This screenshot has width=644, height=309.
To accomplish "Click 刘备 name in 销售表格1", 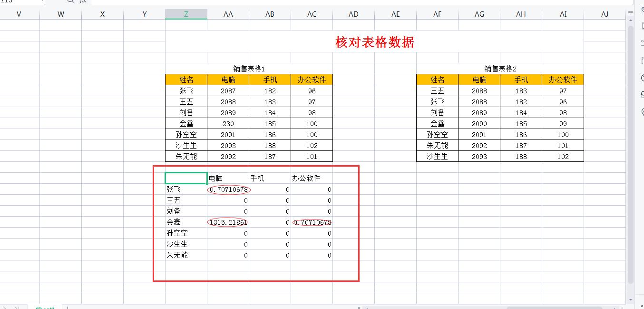I will point(186,112).
